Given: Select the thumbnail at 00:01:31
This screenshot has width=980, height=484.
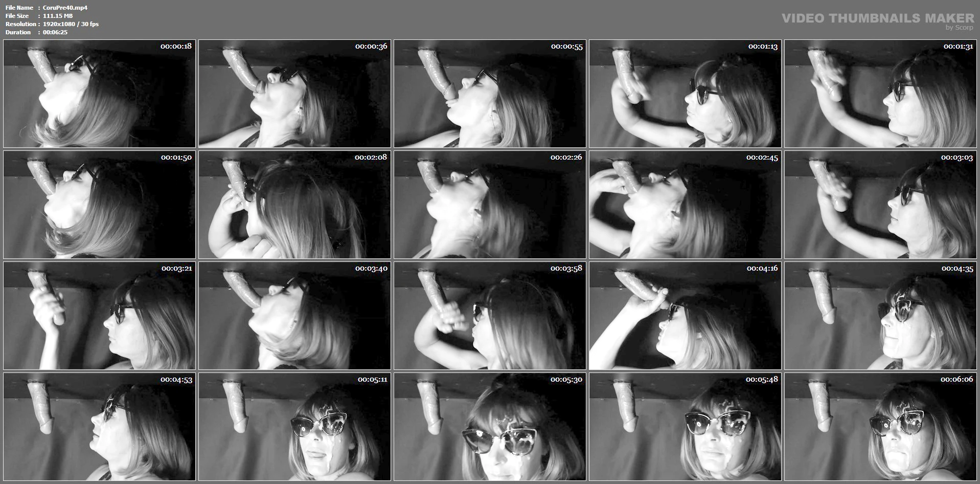Looking at the screenshot, I should (880, 94).
